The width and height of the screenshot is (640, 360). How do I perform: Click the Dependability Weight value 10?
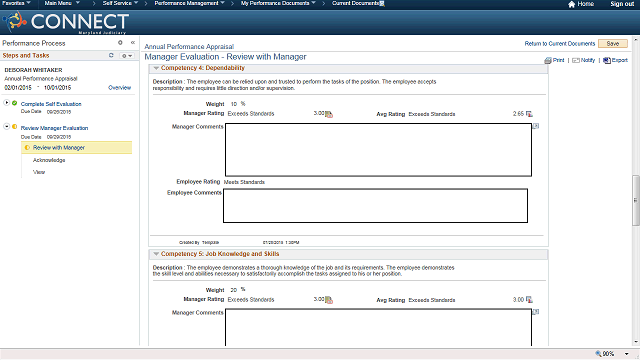coord(233,104)
